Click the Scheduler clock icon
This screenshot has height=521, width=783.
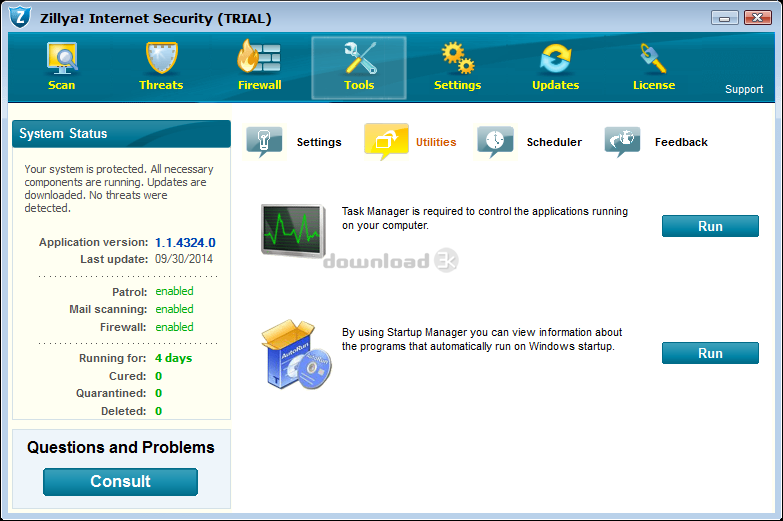point(495,142)
